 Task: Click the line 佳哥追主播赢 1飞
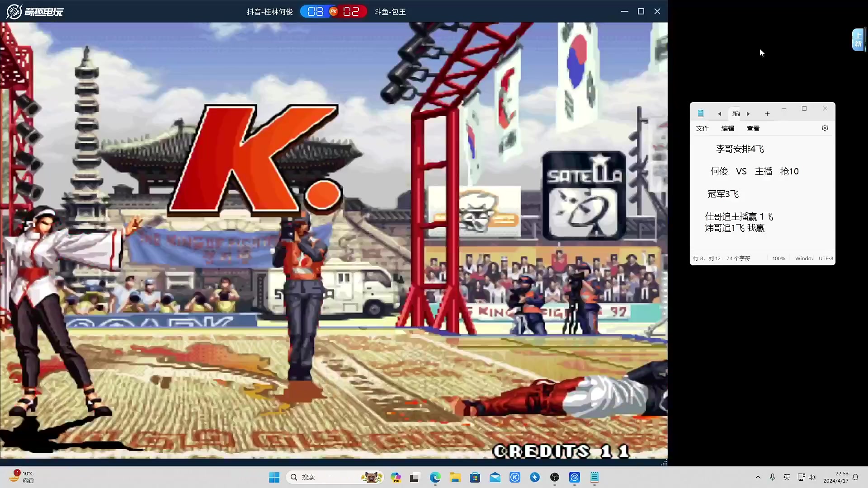(739, 216)
